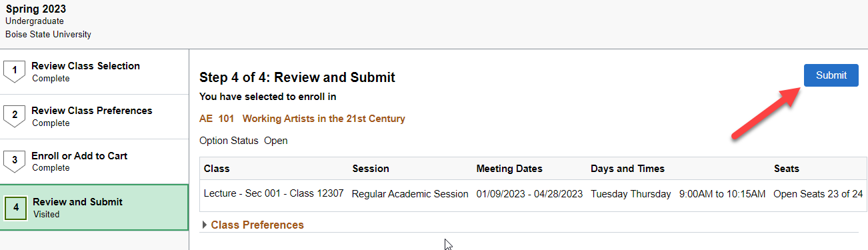The image size is (868, 250).
Task: Open Enroll or Add to Cart step
Action: (x=94, y=161)
